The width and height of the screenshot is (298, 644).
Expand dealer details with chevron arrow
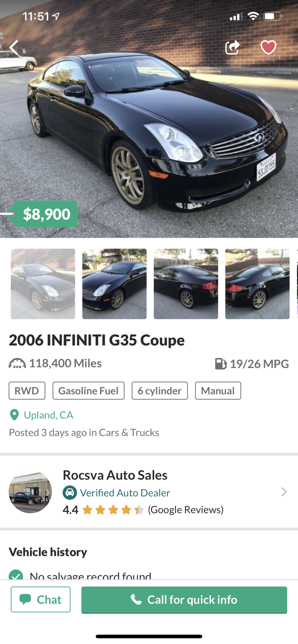(284, 492)
